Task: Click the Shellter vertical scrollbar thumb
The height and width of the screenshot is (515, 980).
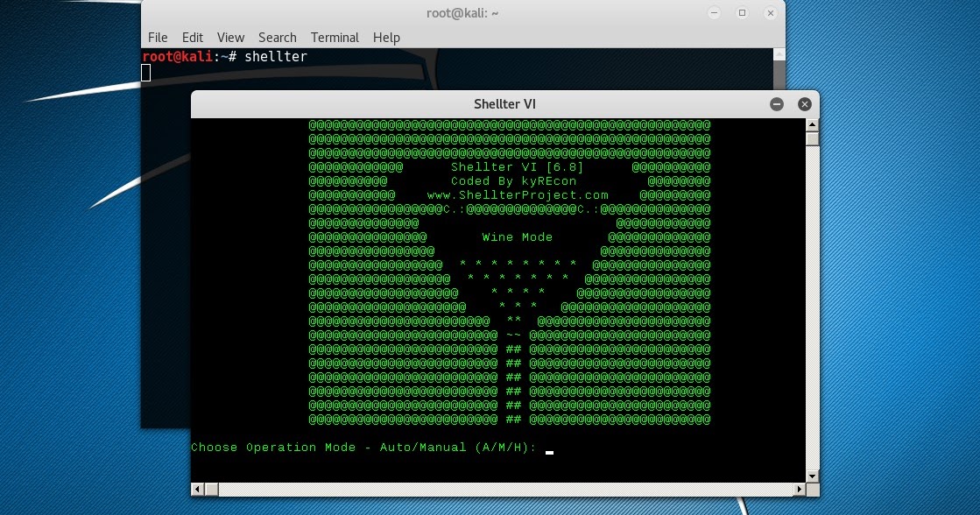Action: [x=813, y=138]
